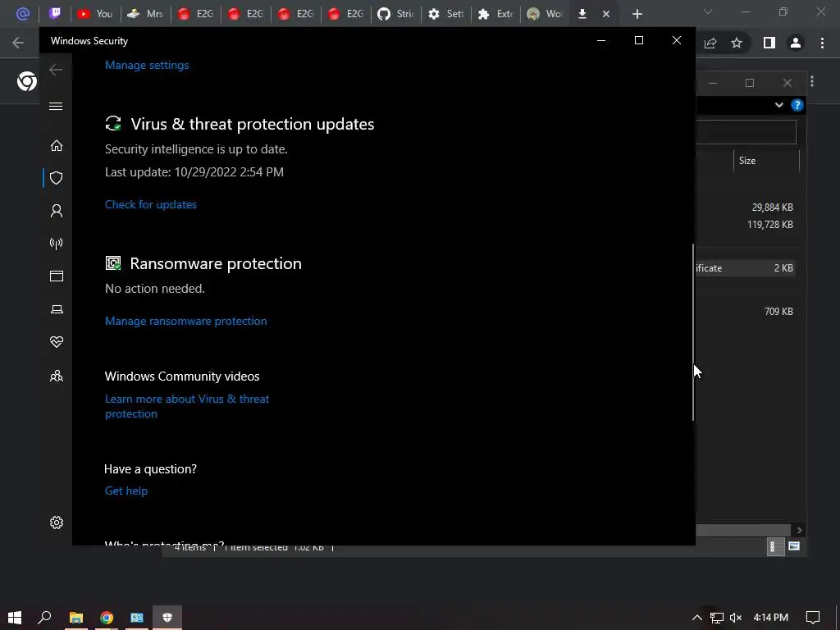Click Get help link
The image size is (840, 630).
pyautogui.click(x=126, y=491)
